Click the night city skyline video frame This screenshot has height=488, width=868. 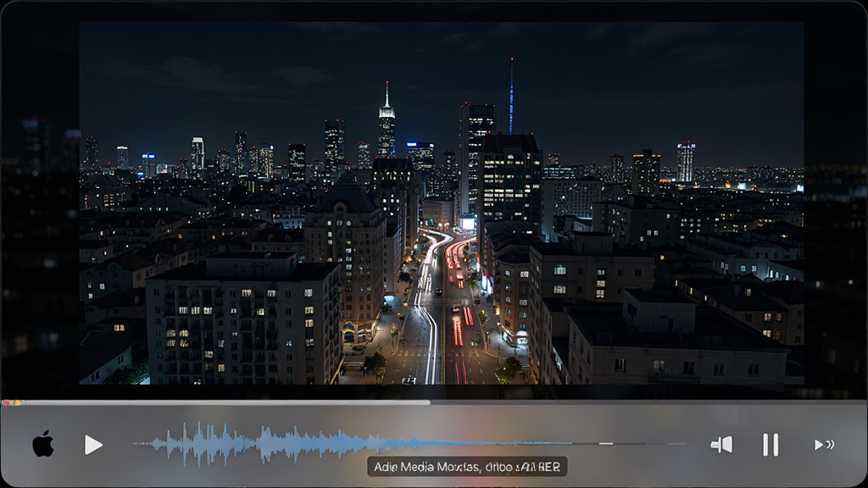pyautogui.click(x=441, y=203)
